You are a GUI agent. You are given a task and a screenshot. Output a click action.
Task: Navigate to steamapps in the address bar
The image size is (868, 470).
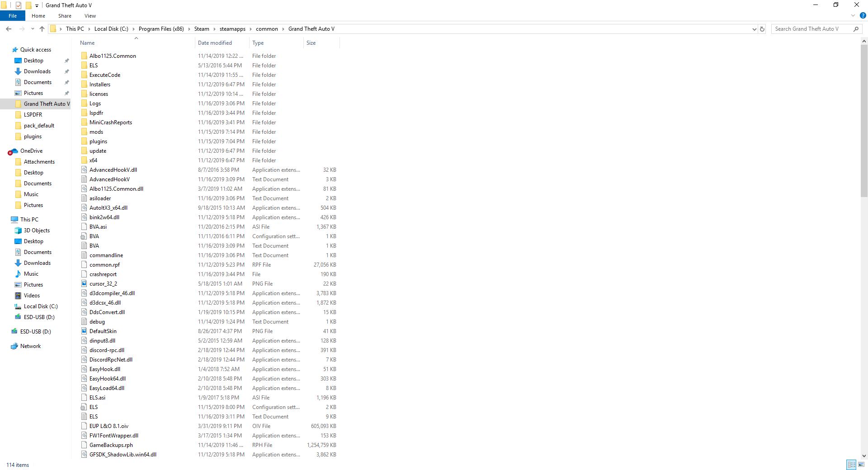point(232,29)
